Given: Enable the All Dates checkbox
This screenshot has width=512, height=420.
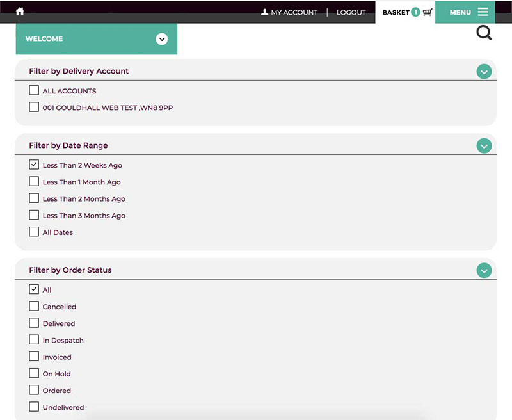Looking at the screenshot, I should tap(34, 232).
